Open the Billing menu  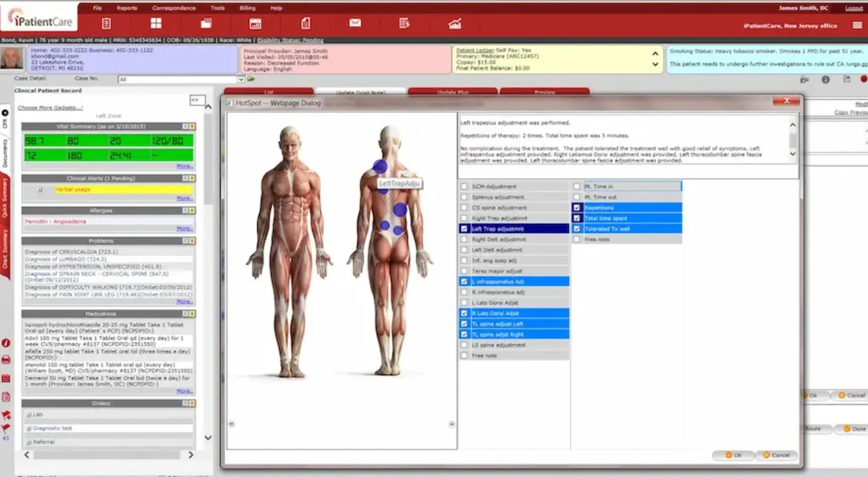tap(247, 8)
